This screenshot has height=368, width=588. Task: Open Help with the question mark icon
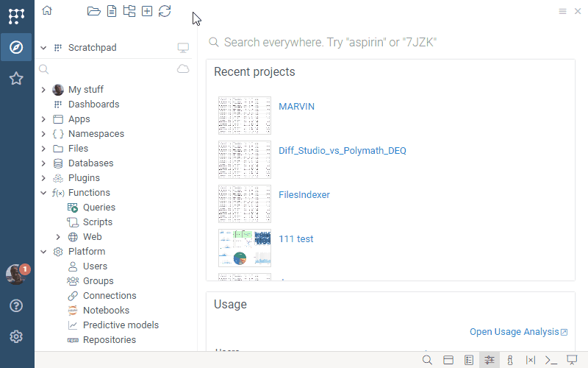(x=16, y=305)
